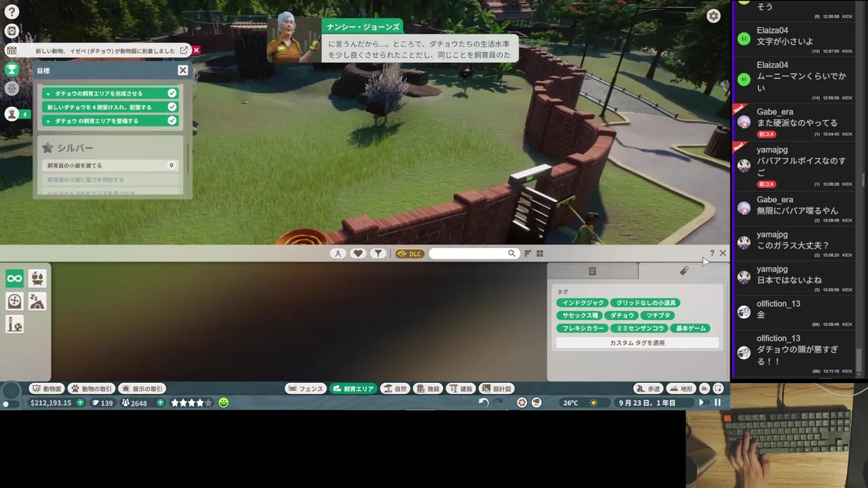The height and width of the screenshot is (488, 868).
Task: Select the 施設 facilities tab
Action: [429, 389]
